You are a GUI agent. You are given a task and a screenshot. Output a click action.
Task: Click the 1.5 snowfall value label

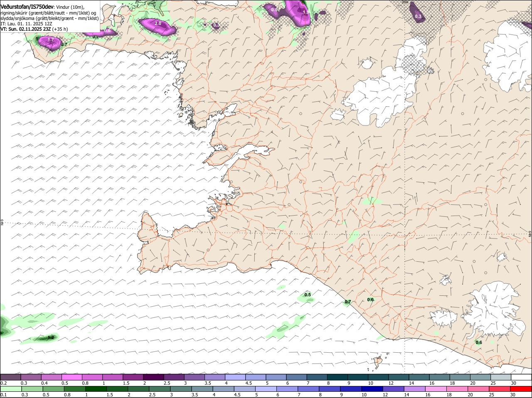[x=306, y=12]
